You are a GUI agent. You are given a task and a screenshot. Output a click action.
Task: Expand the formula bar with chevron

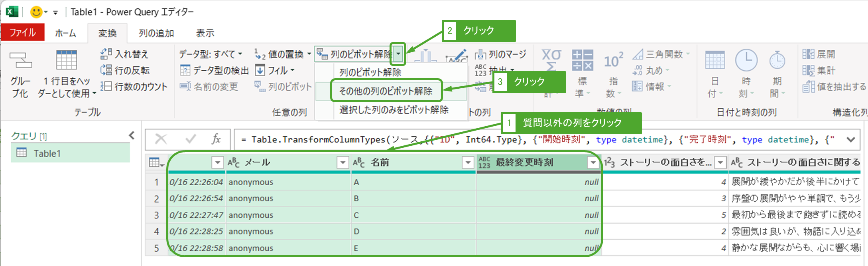click(851, 139)
